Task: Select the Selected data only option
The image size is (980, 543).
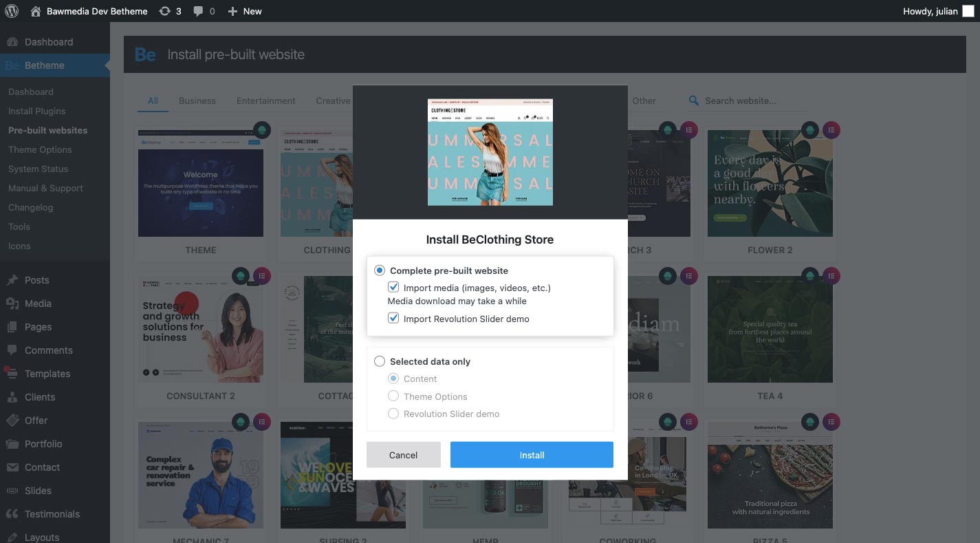Action: [x=380, y=361]
